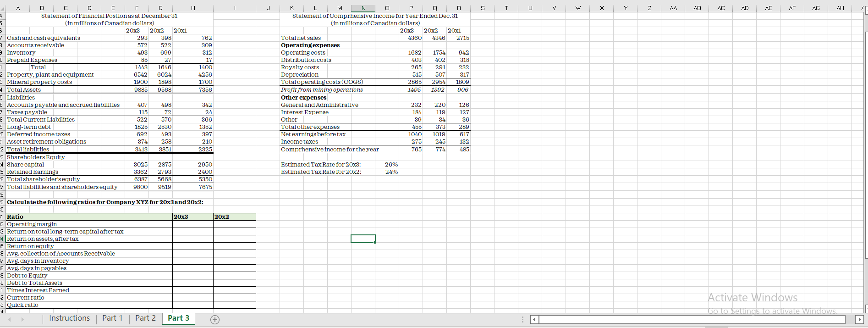Click 20x3 cell for Operating margin
Screen dimensions: 868x328
coord(193,224)
